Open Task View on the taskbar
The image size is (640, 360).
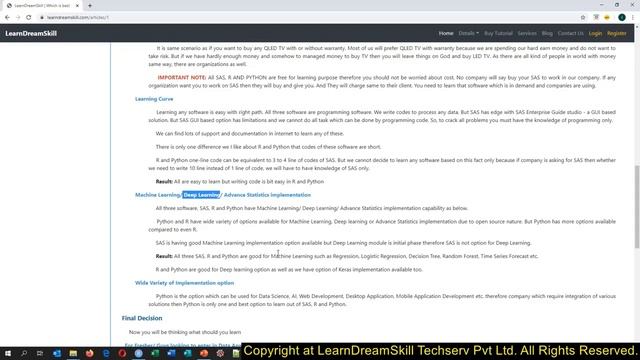[40, 353]
